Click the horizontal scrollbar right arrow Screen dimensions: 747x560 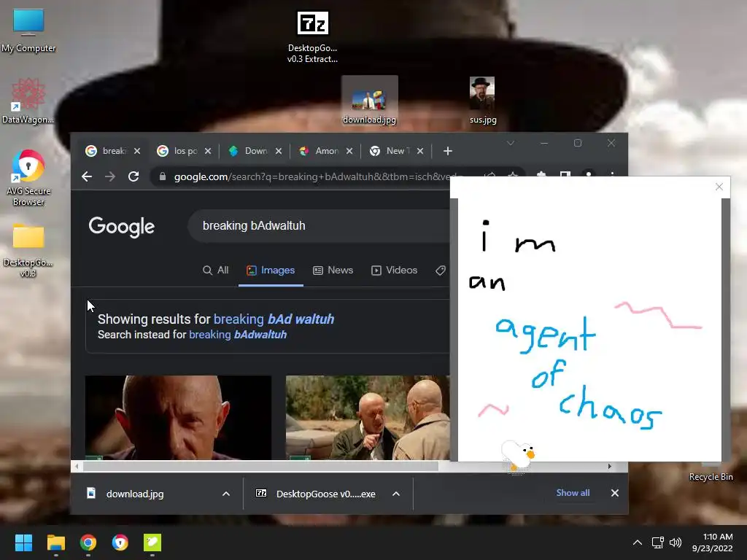(x=609, y=466)
